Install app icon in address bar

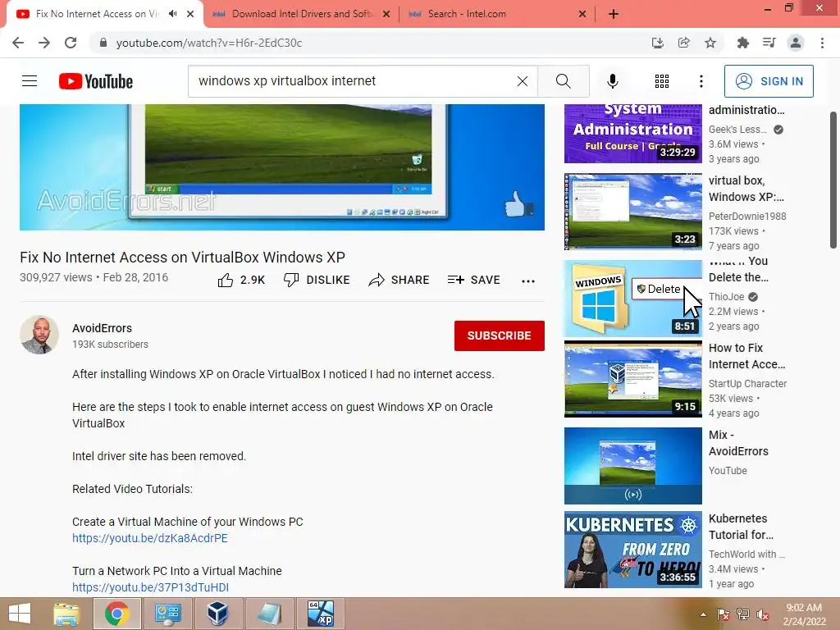coord(657,43)
